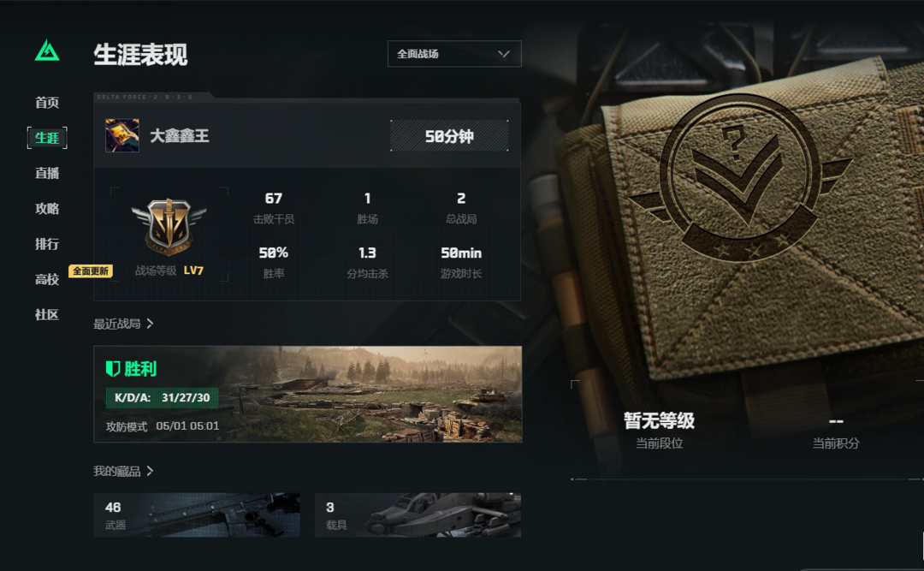Go to the 首页 home menu item
The width and height of the screenshot is (924, 571).
click(47, 103)
